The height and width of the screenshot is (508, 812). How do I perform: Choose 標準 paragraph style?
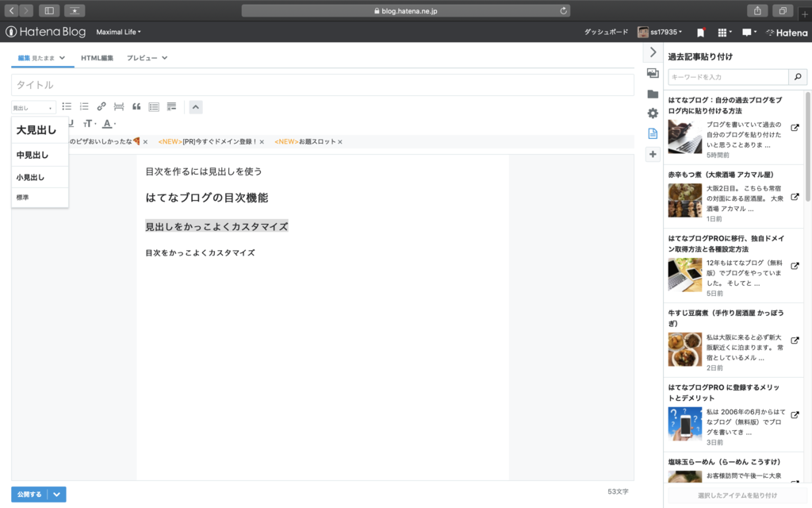pyautogui.click(x=40, y=198)
